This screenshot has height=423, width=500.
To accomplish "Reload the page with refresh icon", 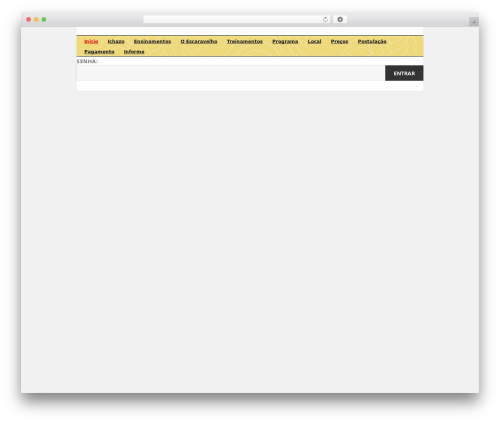I will point(325,19).
